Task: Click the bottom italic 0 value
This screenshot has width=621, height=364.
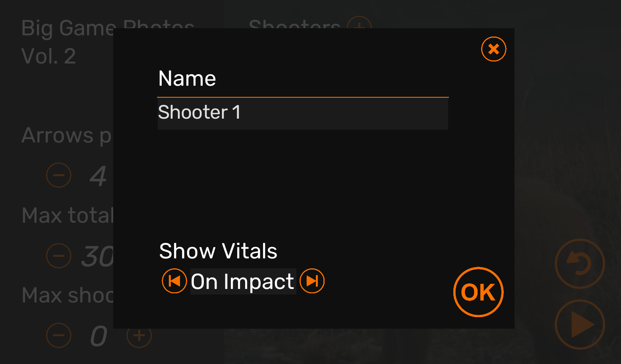Action: coord(99,336)
